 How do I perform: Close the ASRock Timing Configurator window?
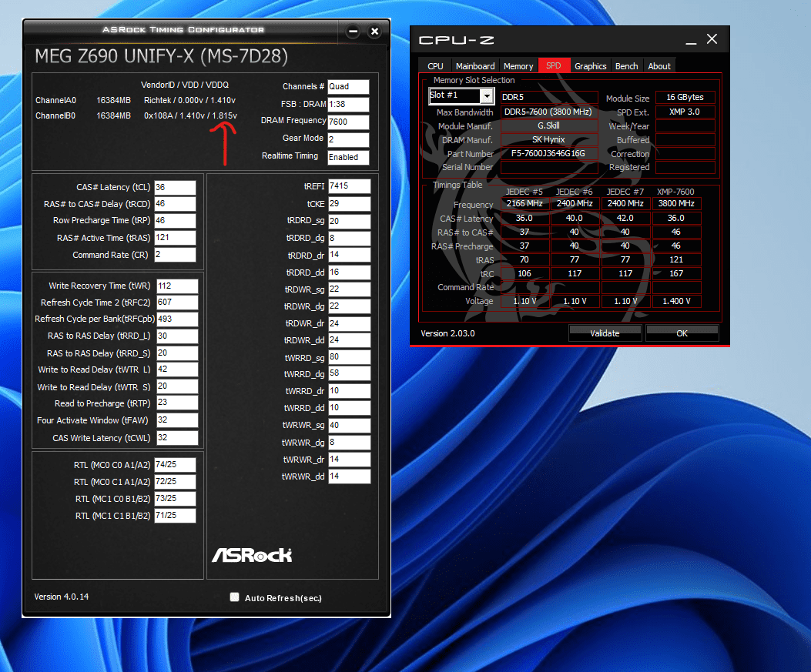coord(374,32)
